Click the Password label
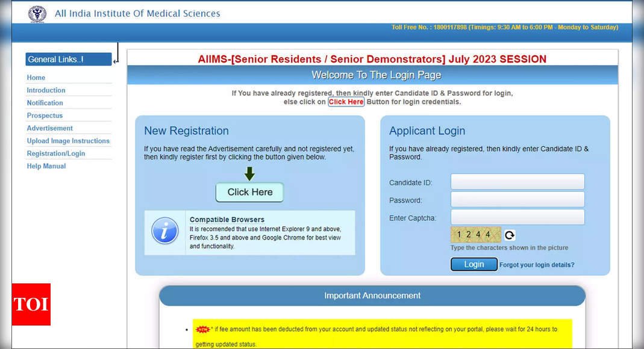The width and height of the screenshot is (644, 349). click(x=406, y=200)
